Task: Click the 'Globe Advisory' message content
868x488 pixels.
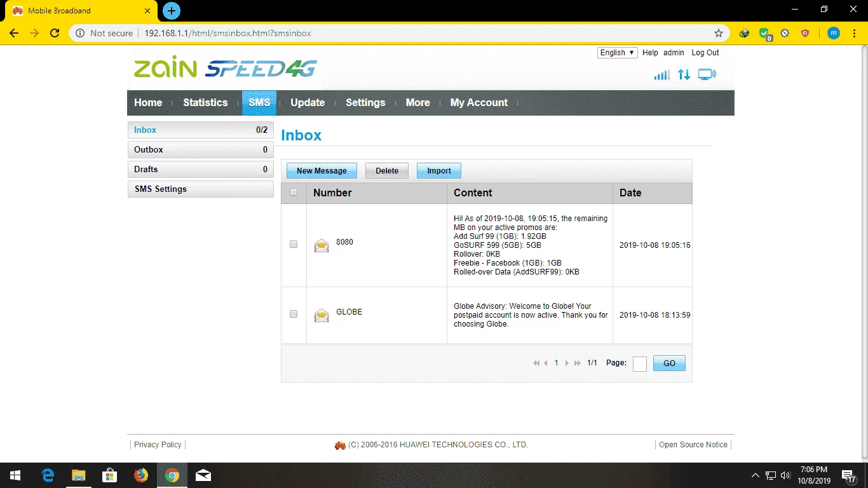Action: tap(531, 315)
